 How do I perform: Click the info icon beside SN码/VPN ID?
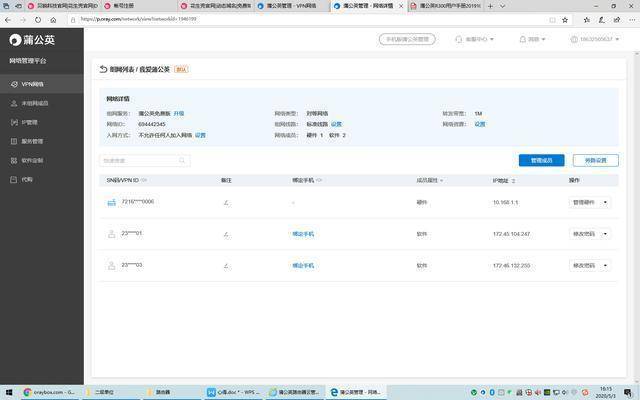(144, 180)
